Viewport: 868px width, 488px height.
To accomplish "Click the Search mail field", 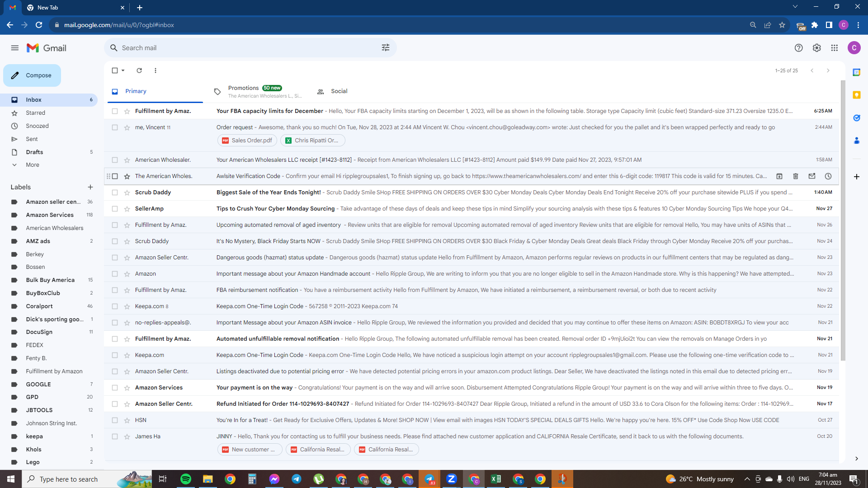I will tap(250, 48).
